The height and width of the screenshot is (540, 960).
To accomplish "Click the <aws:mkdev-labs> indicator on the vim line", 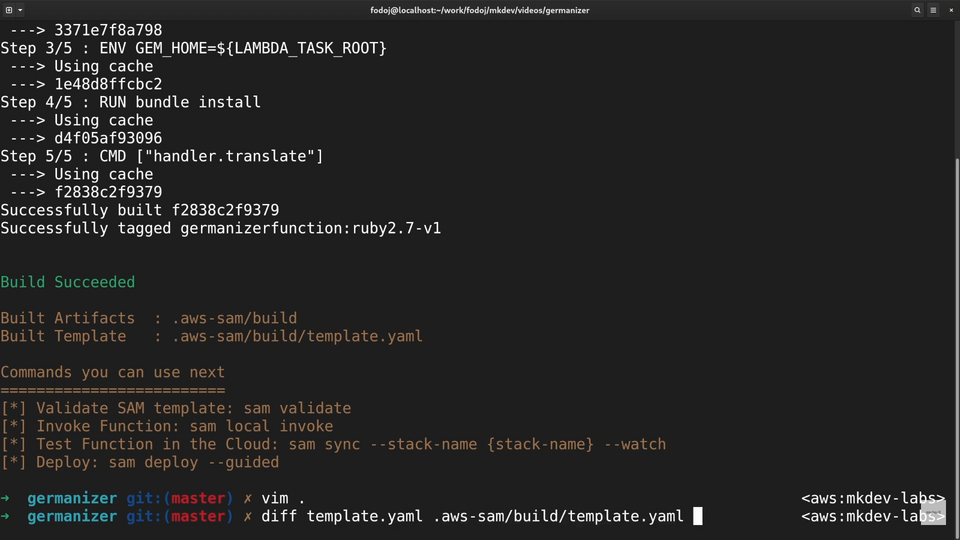I will pos(873,498).
